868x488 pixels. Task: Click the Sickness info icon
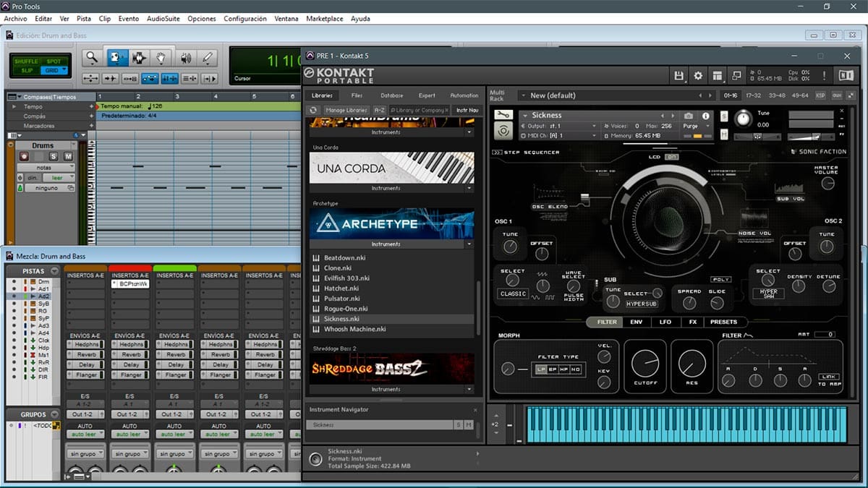[x=705, y=116]
